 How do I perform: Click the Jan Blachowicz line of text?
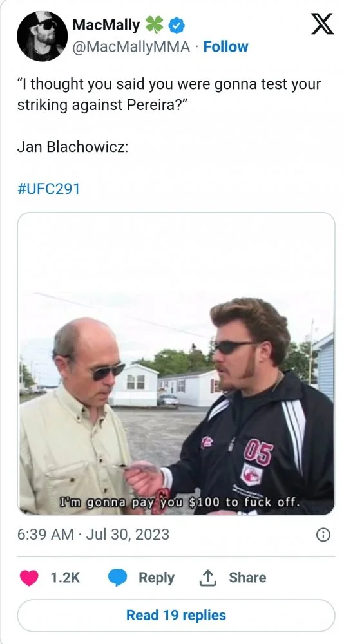point(73,147)
